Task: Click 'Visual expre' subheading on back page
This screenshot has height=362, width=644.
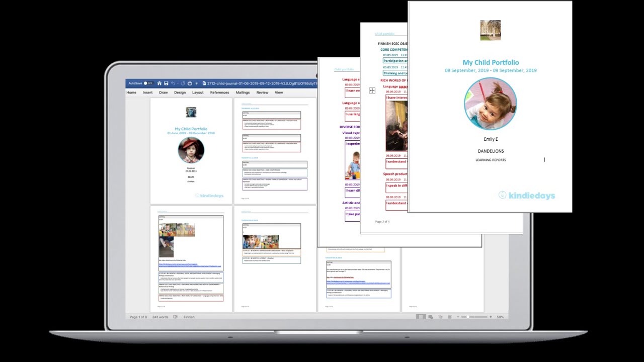Action: click(351, 133)
